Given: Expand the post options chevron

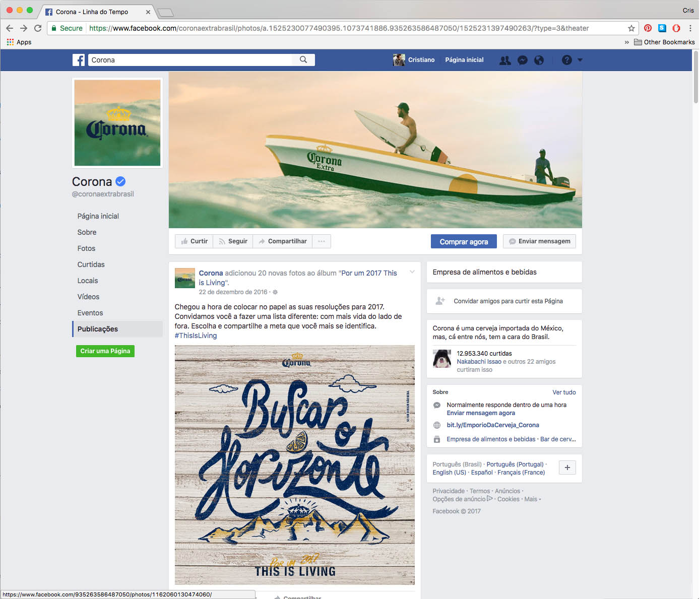Looking at the screenshot, I should point(412,272).
